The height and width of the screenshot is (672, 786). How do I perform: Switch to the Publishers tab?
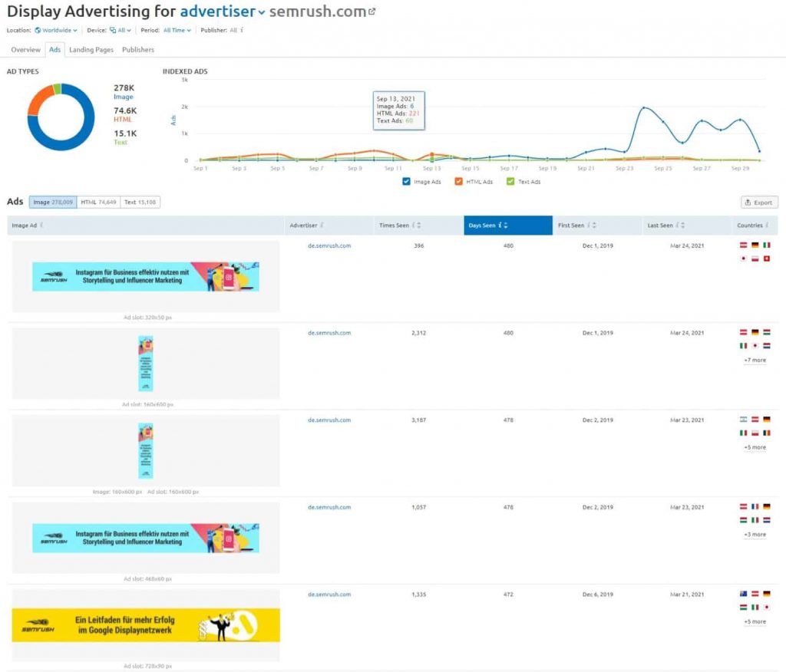(138, 50)
